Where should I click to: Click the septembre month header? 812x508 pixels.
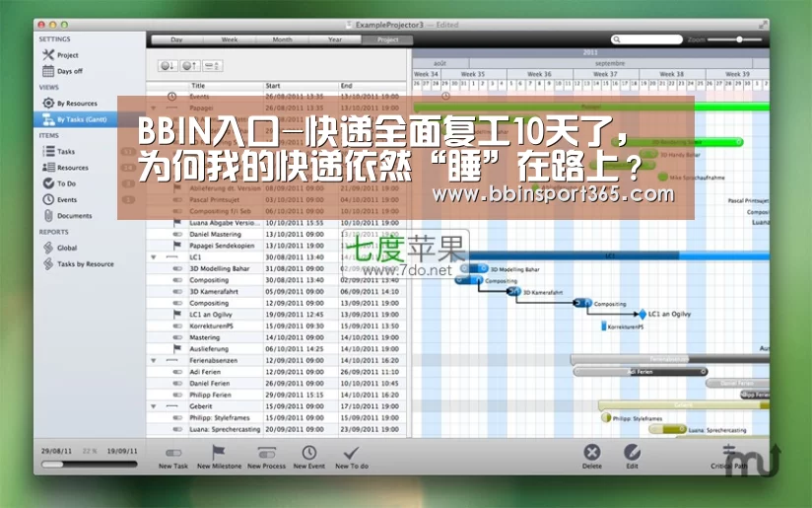(610, 63)
